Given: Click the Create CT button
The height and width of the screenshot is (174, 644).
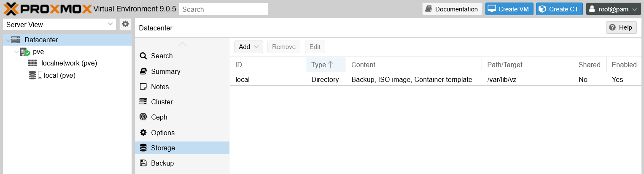Looking at the screenshot, I should click(x=559, y=9).
